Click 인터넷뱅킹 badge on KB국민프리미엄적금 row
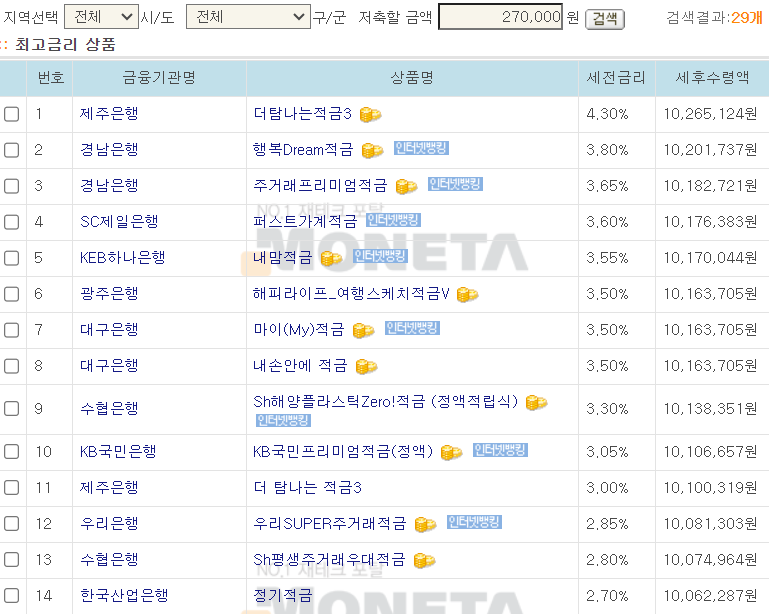The width and height of the screenshot is (769, 614). (500, 450)
